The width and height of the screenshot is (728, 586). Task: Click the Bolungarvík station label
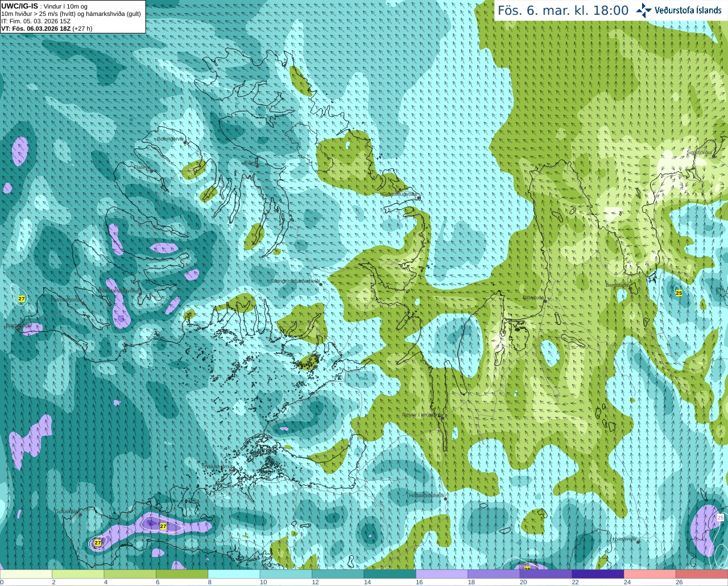pyautogui.click(x=170, y=139)
